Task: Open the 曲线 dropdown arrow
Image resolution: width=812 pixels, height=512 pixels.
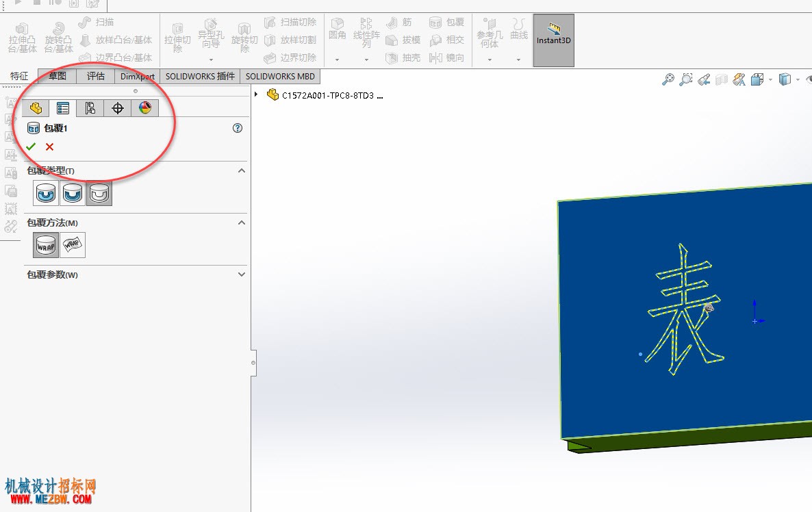Action: point(518,60)
